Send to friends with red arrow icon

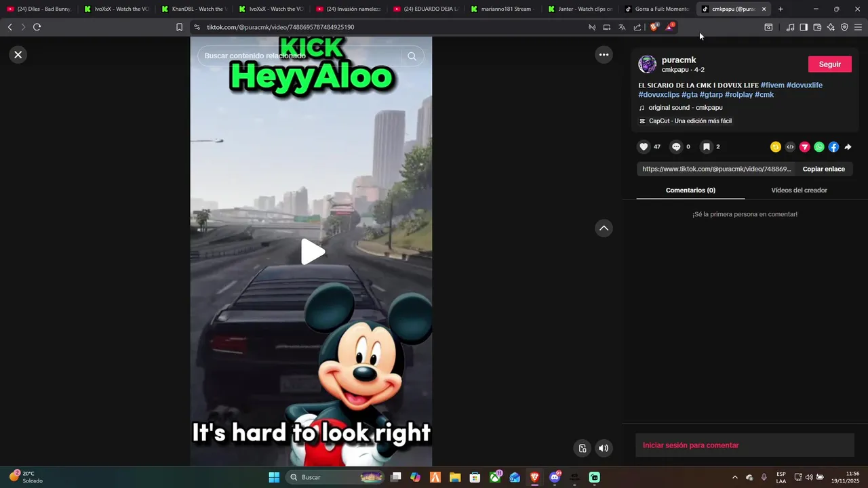(805, 147)
